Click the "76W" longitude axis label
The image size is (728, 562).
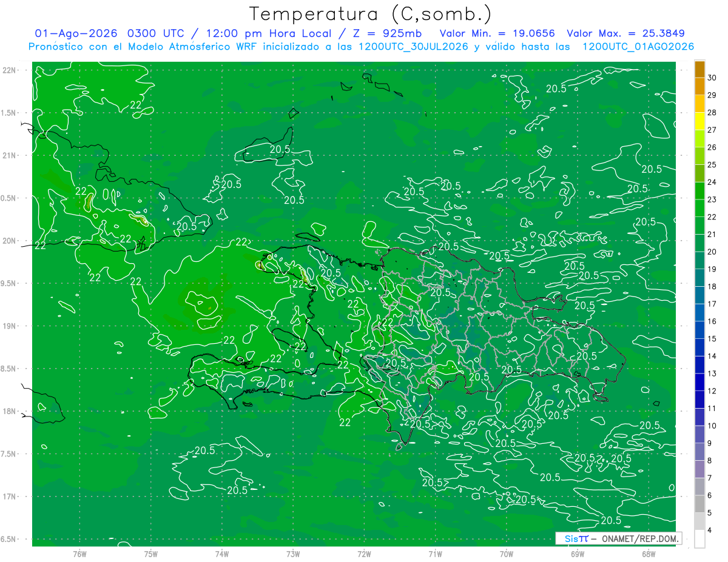point(79,554)
